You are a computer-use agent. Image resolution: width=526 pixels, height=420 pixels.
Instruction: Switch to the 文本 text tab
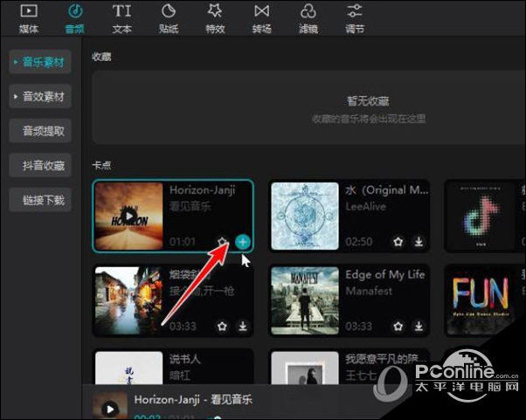click(121, 18)
